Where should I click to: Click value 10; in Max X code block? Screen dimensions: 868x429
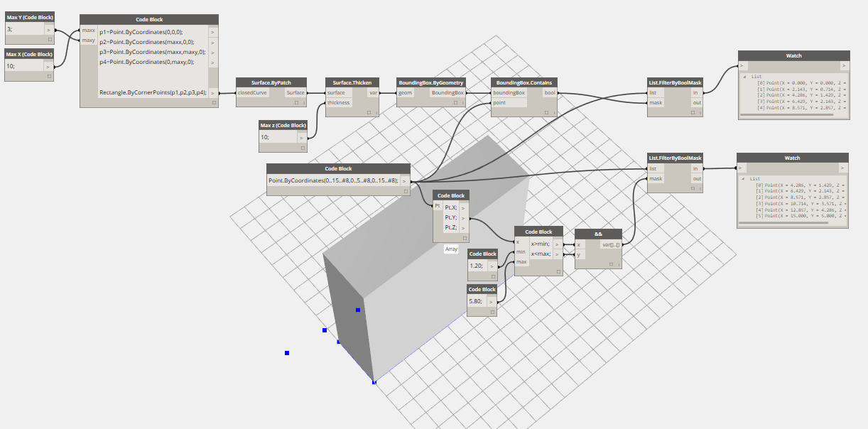click(11, 65)
